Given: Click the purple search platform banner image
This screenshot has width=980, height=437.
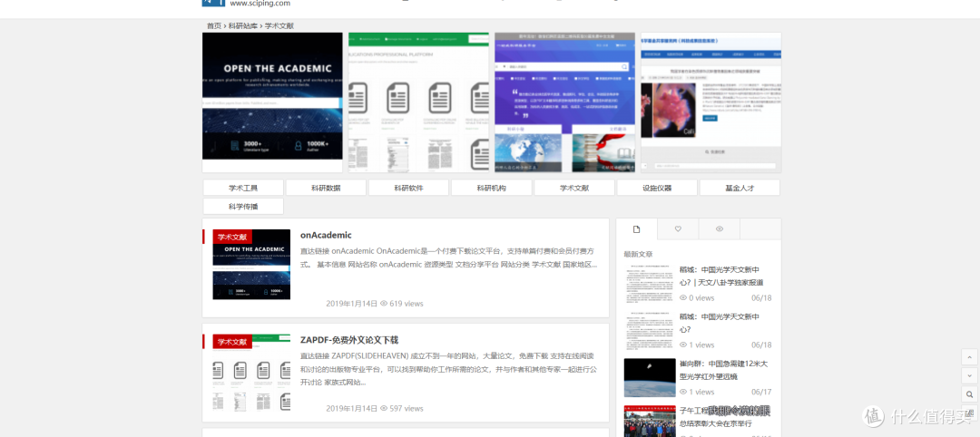Looking at the screenshot, I should 565,102.
